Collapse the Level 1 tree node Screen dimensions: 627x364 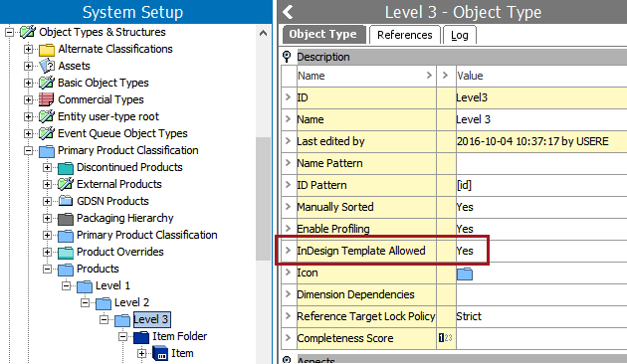[66, 285]
